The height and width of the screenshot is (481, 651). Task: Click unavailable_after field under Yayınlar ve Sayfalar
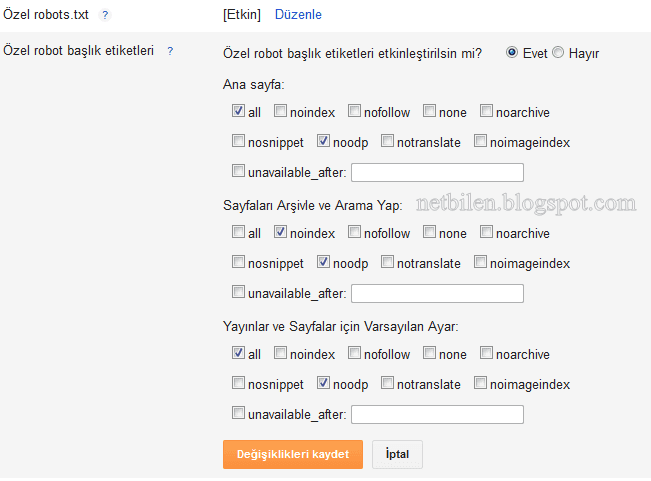point(437,414)
